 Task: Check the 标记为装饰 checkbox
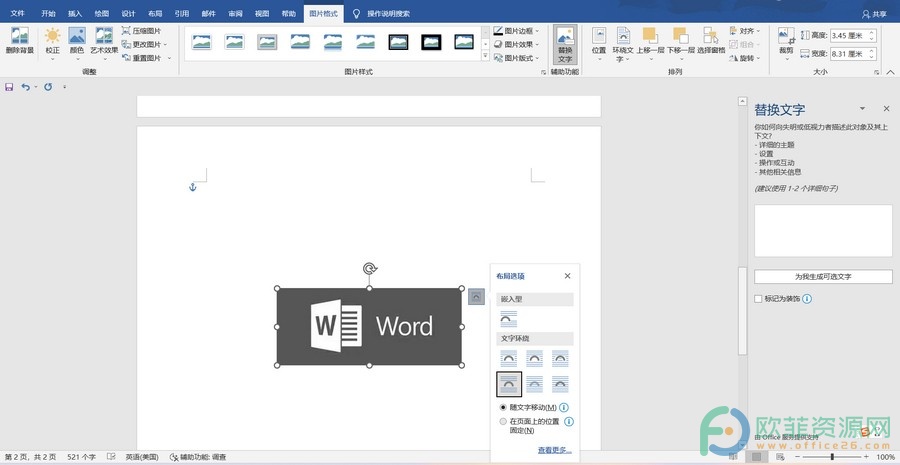point(758,299)
